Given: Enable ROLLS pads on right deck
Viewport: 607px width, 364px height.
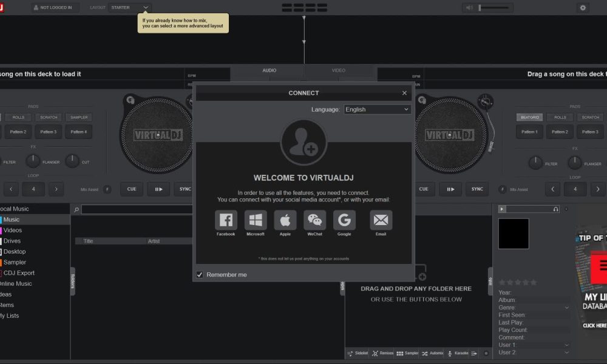Looking at the screenshot, I should click(x=560, y=117).
